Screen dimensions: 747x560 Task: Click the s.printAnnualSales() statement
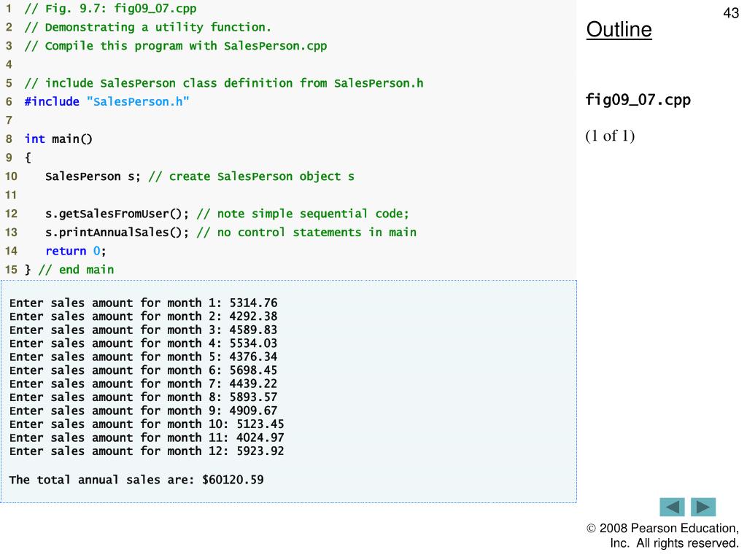click(117, 233)
